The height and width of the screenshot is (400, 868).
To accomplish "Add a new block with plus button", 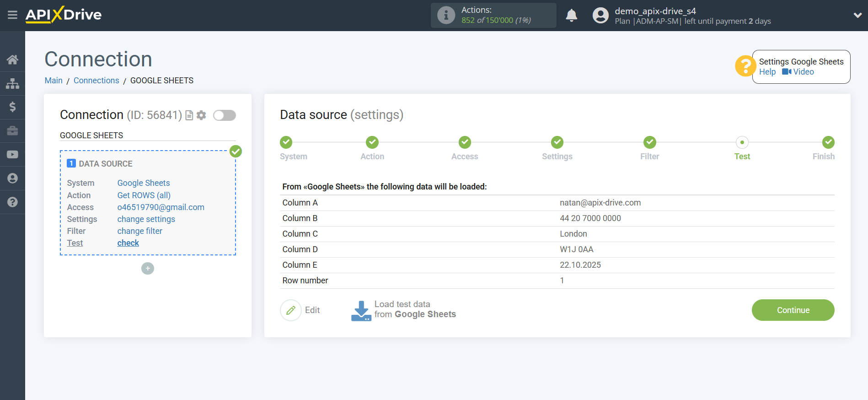I will point(148,268).
